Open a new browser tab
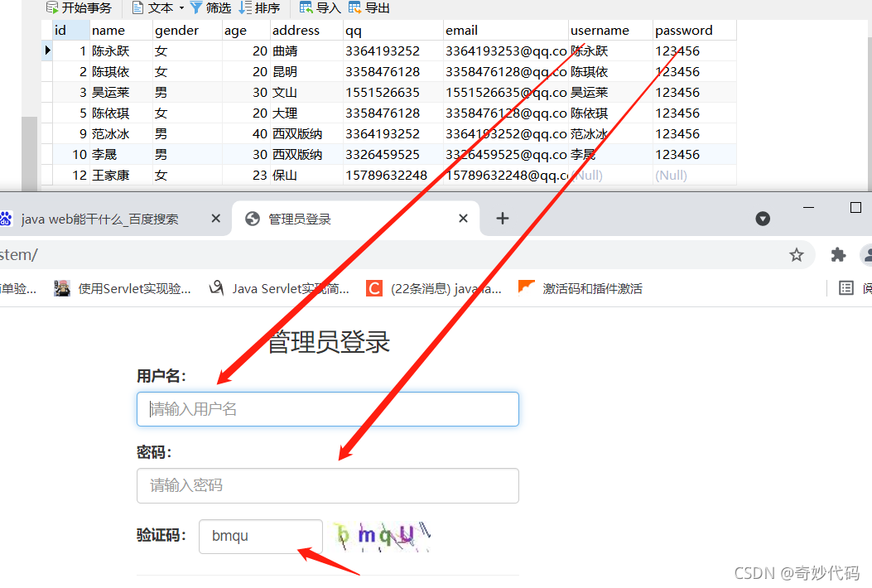 [x=502, y=219]
